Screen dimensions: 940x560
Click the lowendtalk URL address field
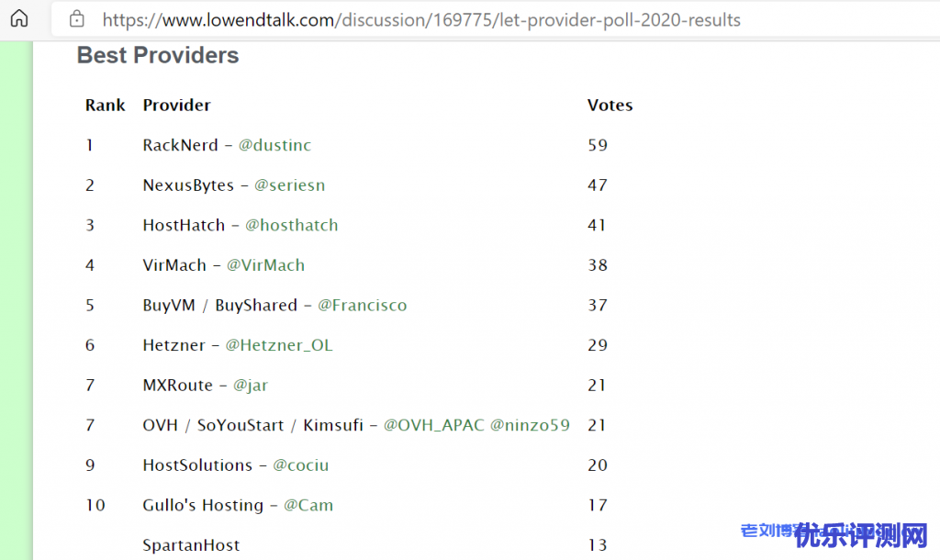(x=421, y=19)
